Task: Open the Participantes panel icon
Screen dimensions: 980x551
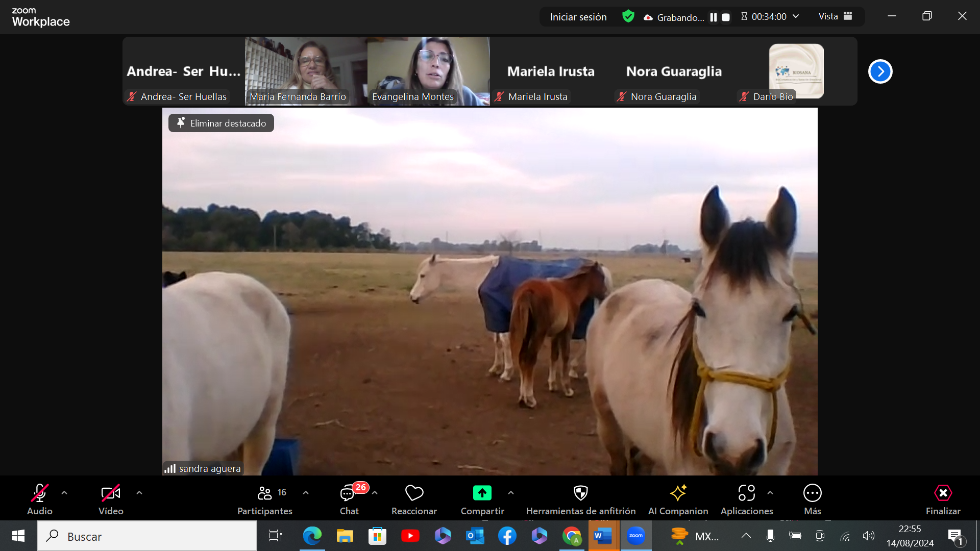Action: pyautogui.click(x=264, y=493)
